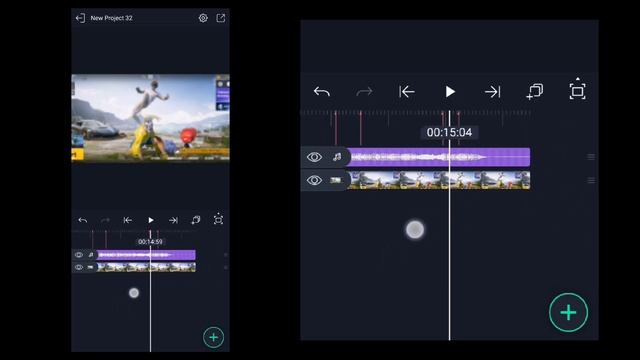Jump to previous cut in zoomed view

[x=407, y=92]
